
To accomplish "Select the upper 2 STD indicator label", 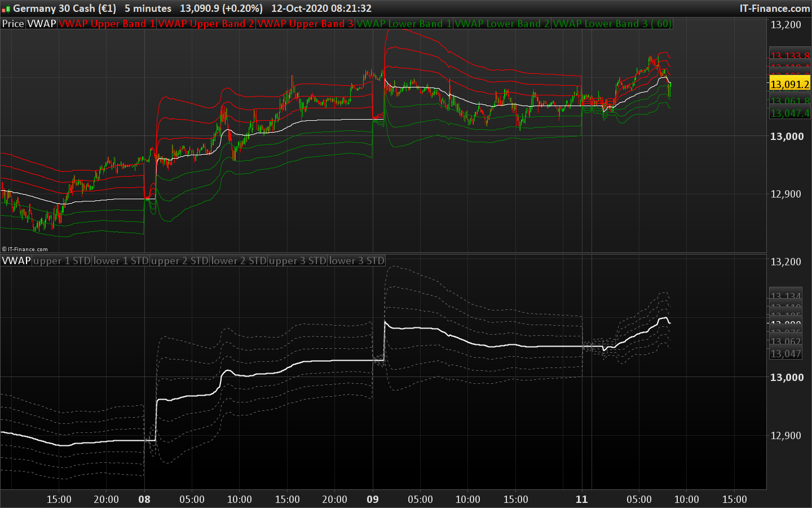I will click(180, 261).
